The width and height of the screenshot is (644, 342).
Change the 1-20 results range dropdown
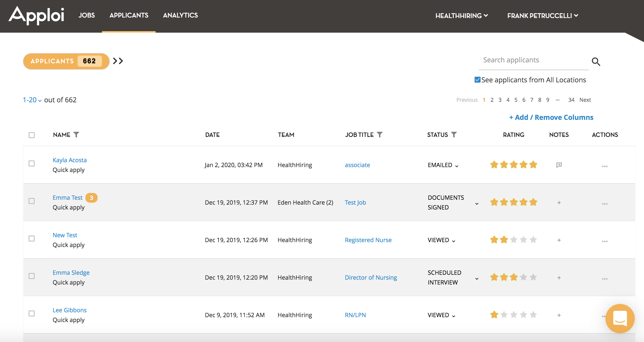click(32, 100)
